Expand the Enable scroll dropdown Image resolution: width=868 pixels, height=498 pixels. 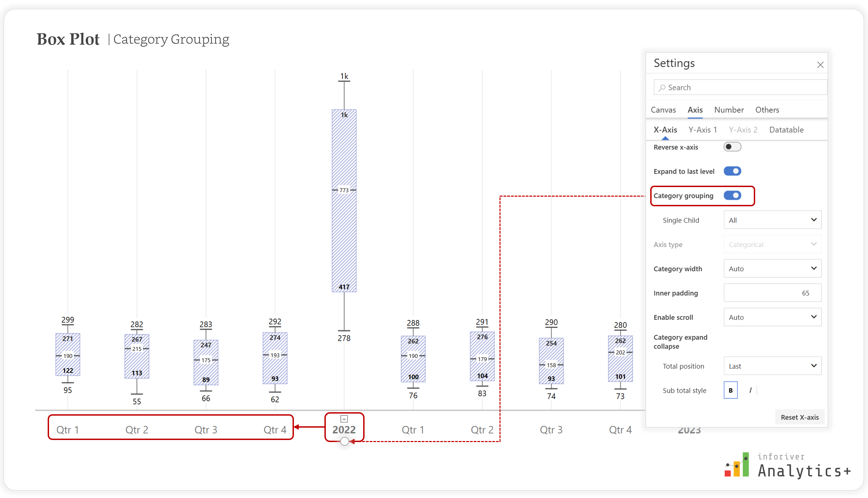772,317
